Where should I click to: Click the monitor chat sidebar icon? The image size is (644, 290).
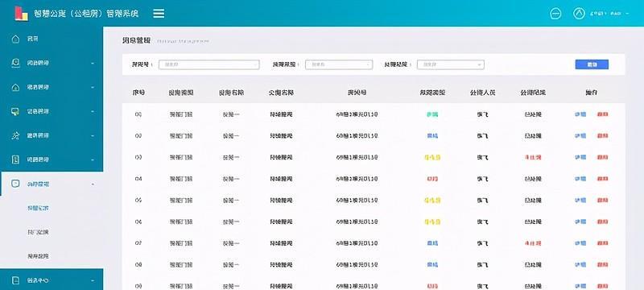tap(15, 111)
